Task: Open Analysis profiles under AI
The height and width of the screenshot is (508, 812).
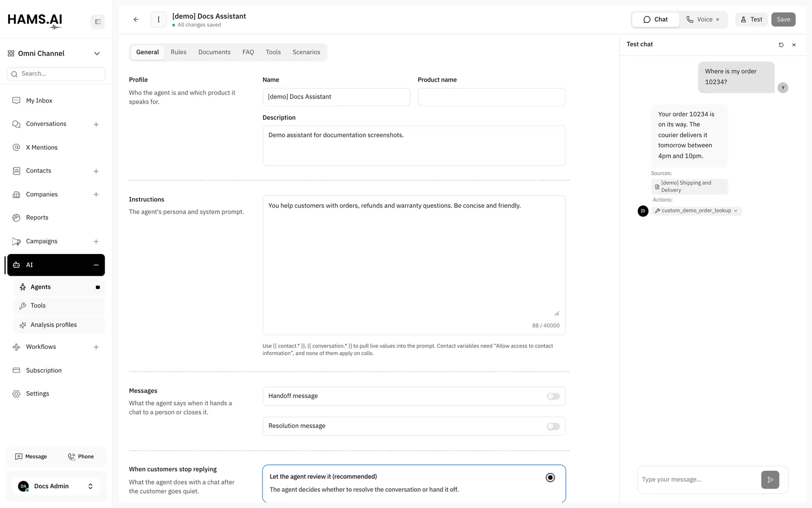Action: pos(59,325)
